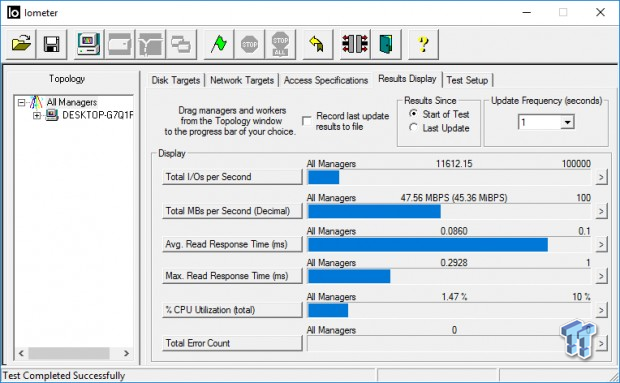Expand the DESKTOP-G7Q1F manager node
This screenshot has height=383, width=620.
pos(36,115)
